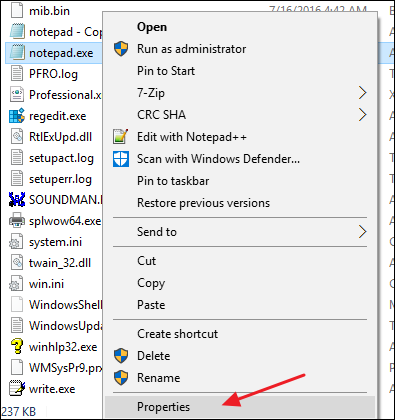Image resolution: width=395 pixels, height=420 pixels.
Task: Click the Professional.xml file icon
Action: coord(17,94)
